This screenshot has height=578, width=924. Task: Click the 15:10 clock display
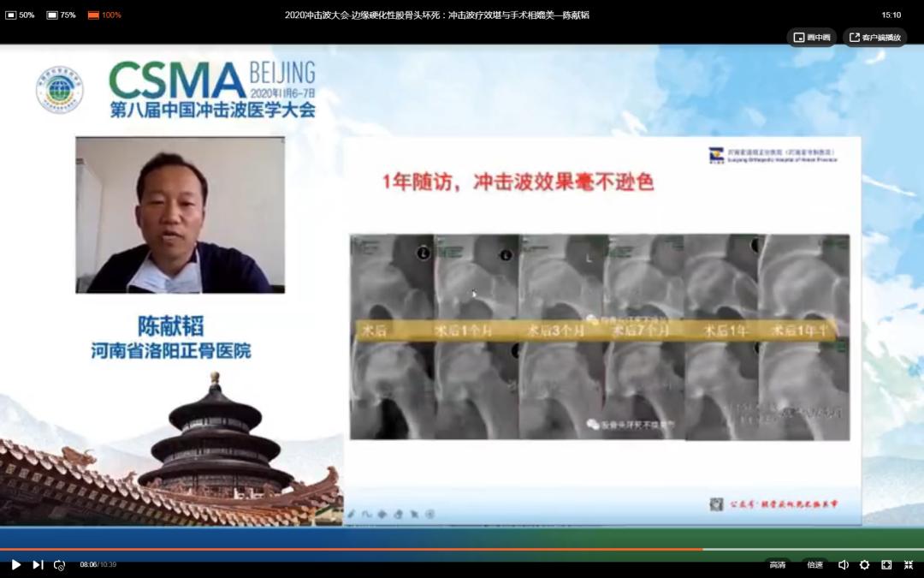coord(890,15)
